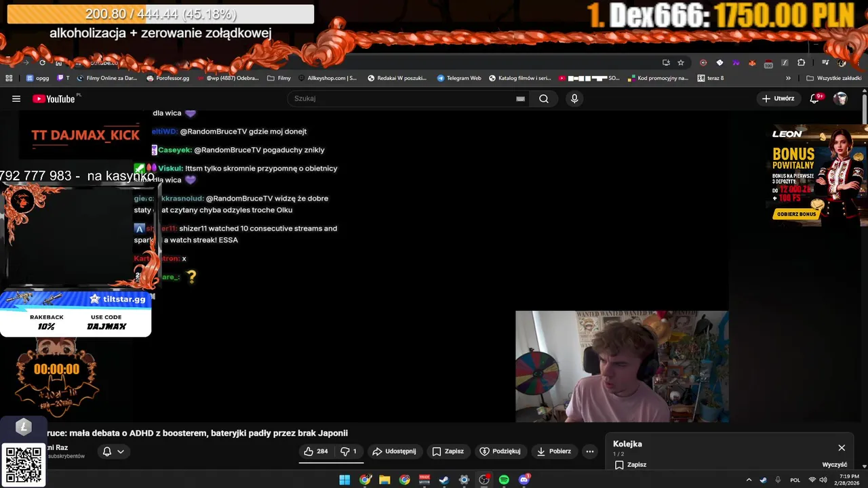
Task: Open Filmy Online za Dar... bookmark
Action: point(107,78)
